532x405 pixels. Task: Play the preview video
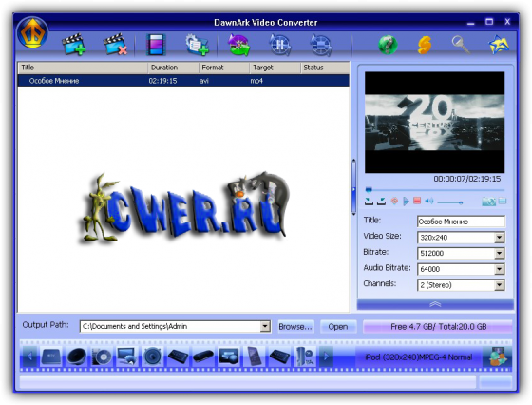pos(406,202)
